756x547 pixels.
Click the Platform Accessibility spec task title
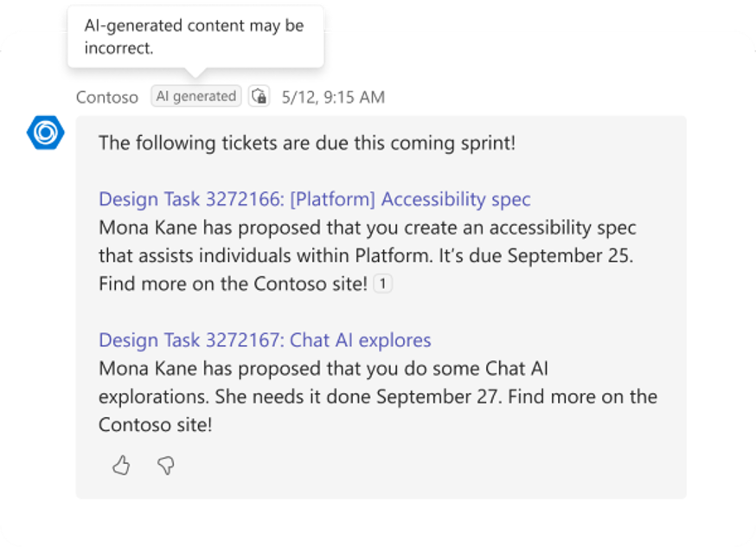(x=314, y=199)
